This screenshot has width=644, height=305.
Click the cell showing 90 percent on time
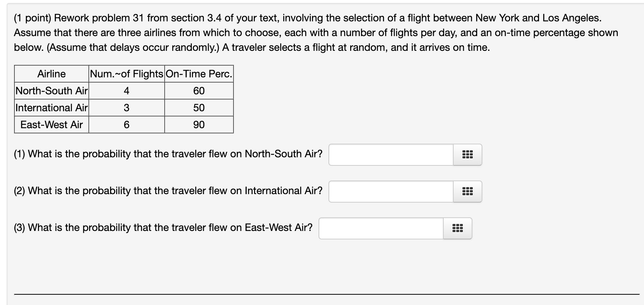point(198,125)
